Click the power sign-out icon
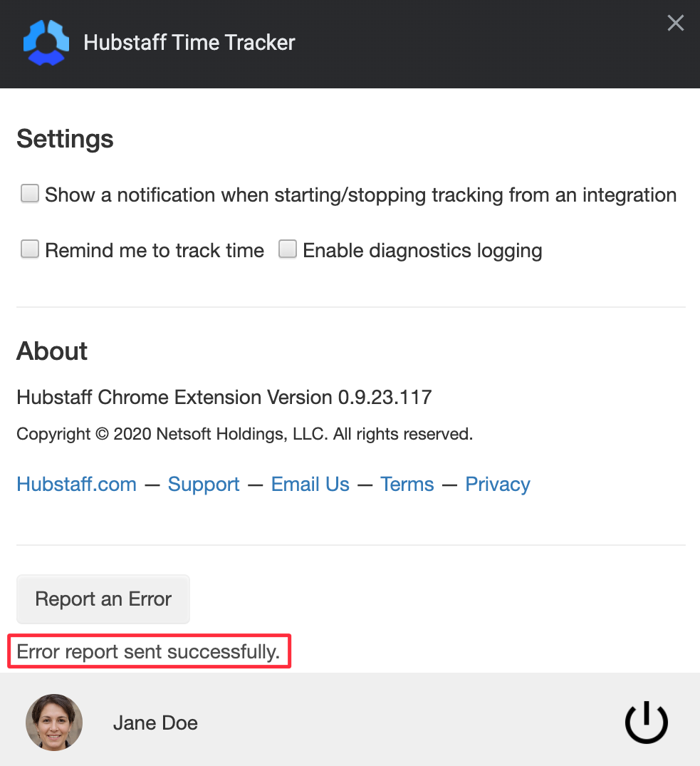Screen dimensions: 700x766 point(647,722)
